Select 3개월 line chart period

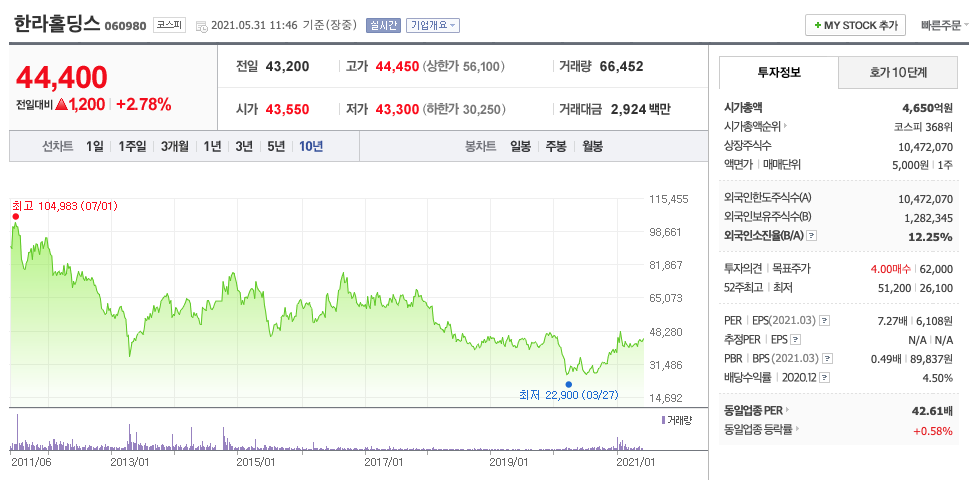(x=174, y=147)
